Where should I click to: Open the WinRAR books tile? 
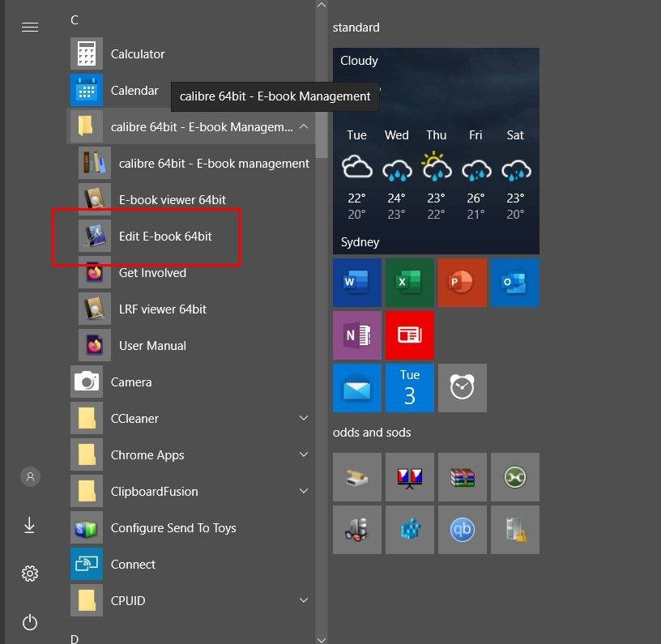463,477
